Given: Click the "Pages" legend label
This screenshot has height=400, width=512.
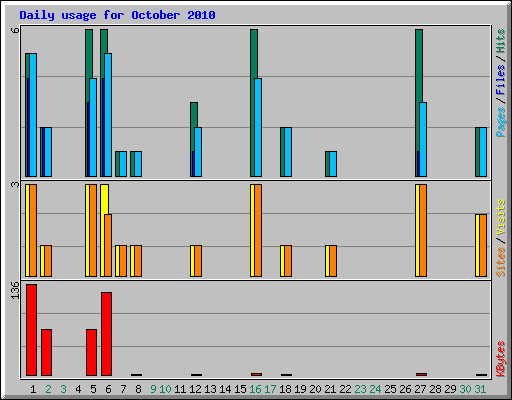Looking at the screenshot, I should [501, 122].
